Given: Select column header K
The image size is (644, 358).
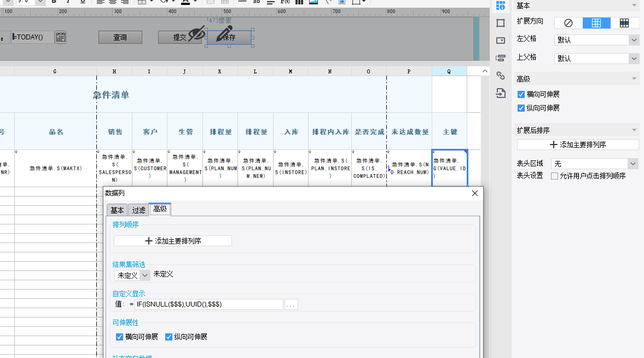Looking at the screenshot, I should click(x=220, y=71).
